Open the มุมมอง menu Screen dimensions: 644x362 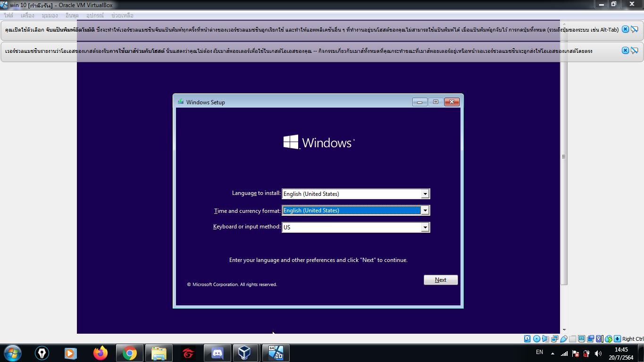coord(50,16)
